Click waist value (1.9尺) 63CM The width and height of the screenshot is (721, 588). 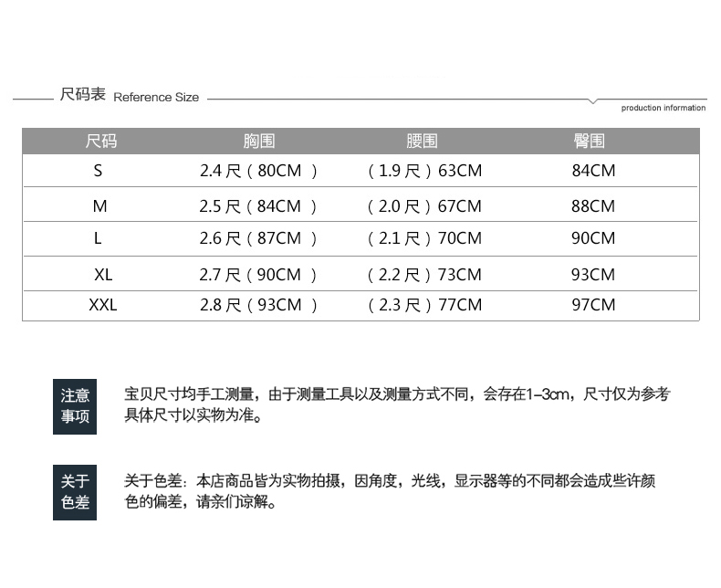[424, 171]
